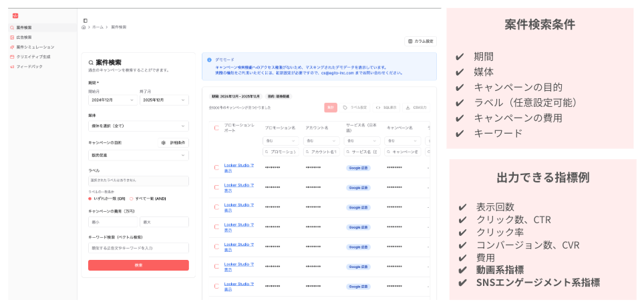Open the 含む filter dropdown under アカウント名

tap(321, 140)
